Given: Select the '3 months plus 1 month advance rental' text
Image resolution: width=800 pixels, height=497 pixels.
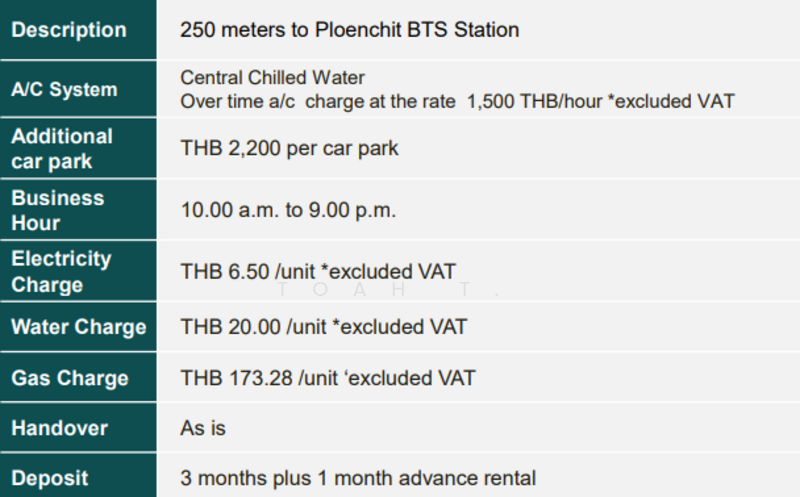Looking at the screenshot, I should click(x=357, y=478).
